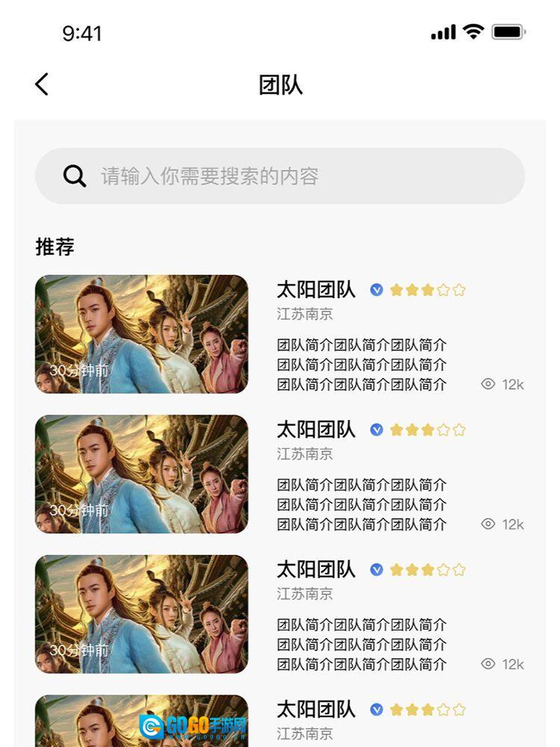Click the first team's 团队简介 description text
This screenshot has height=747, width=560.
(361, 365)
